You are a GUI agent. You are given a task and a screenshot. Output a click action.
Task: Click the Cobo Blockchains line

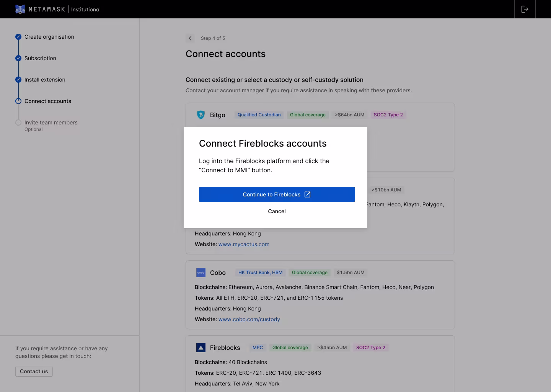[x=314, y=287]
